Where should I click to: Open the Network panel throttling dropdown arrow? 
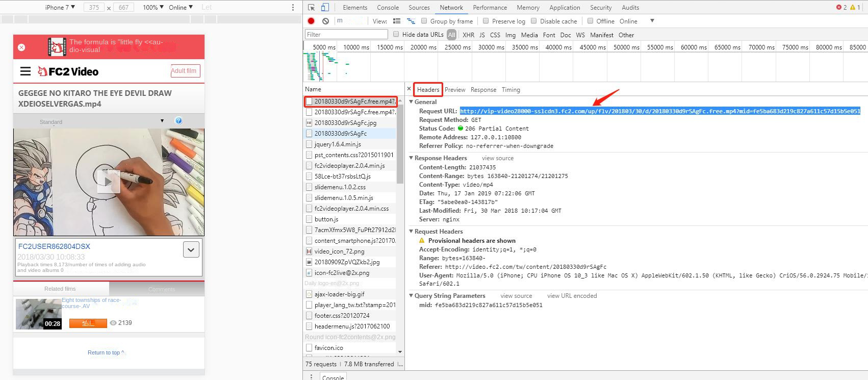(x=652, y=21)
